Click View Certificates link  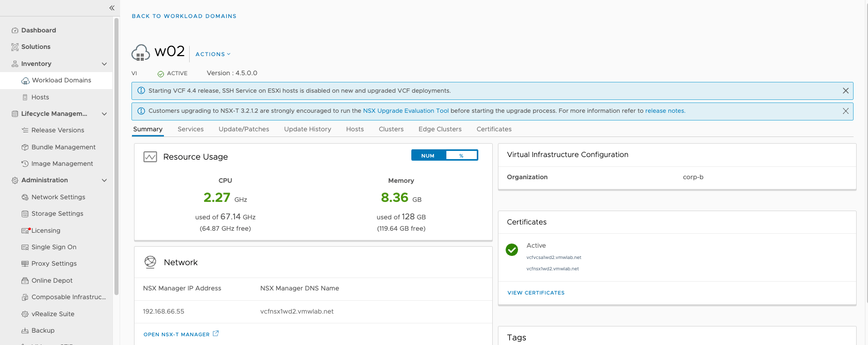(x=536, y=292)
